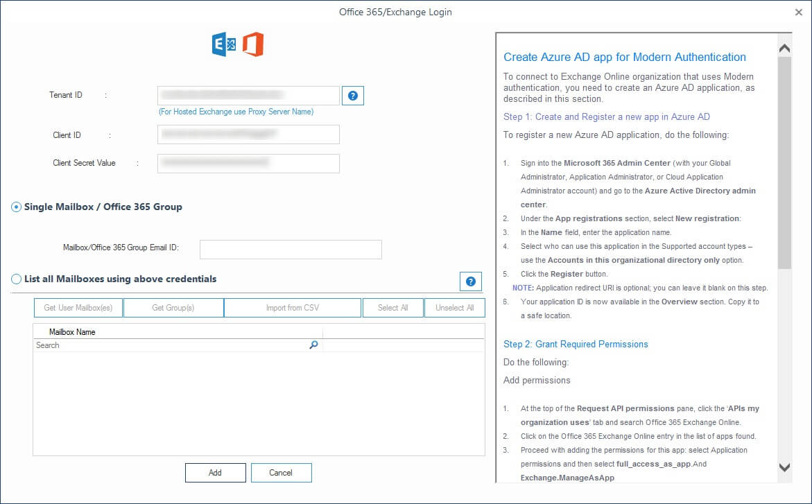
Task: Click the help panel vertical scrollbar thumb
Action: (x=784, y=163)
